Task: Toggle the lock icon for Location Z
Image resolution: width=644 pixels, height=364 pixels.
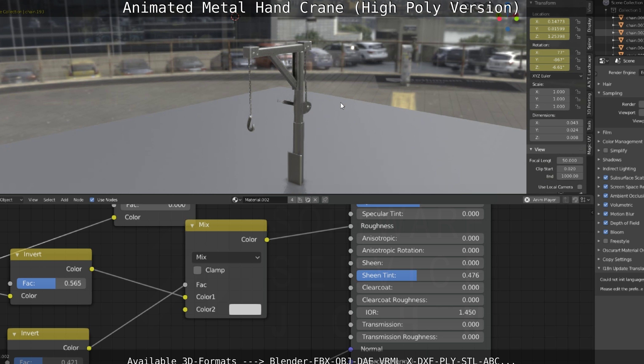Action: tap(578, 36)
